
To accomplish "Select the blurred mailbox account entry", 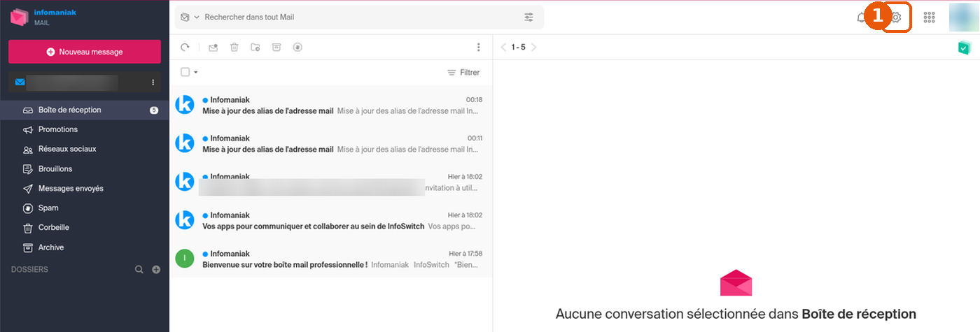I will point(85,82).
